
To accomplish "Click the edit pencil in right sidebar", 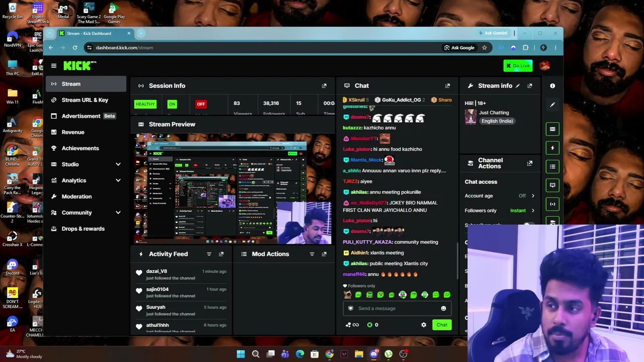I will pyautogui.click(x=552, y=105).
